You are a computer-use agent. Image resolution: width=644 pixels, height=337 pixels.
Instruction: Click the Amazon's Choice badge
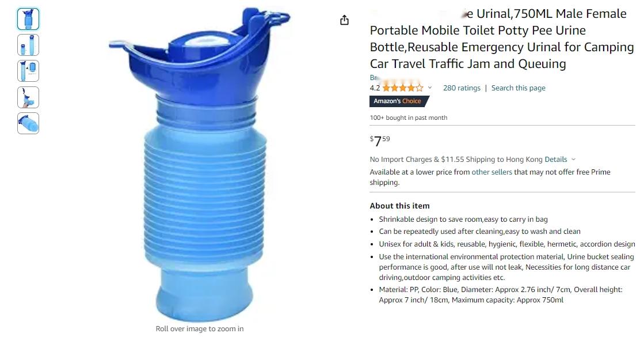399,101
